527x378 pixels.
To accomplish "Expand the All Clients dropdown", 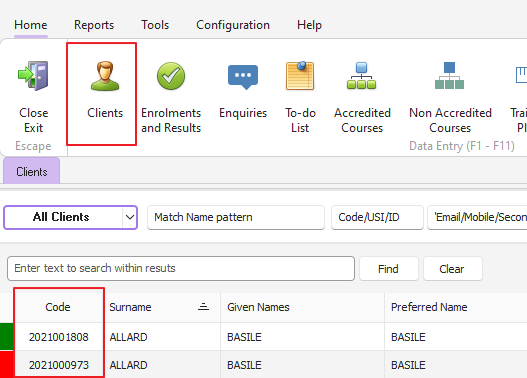I will pyautogui.click(x=130, y=217).
